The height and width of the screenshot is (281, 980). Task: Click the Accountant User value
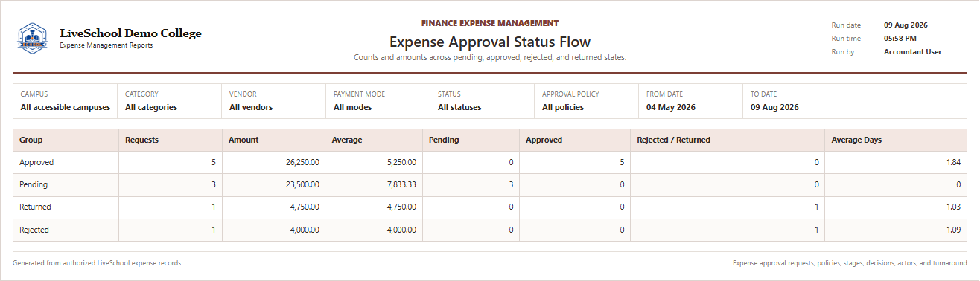pyautogui.click(x=913, y=52)
